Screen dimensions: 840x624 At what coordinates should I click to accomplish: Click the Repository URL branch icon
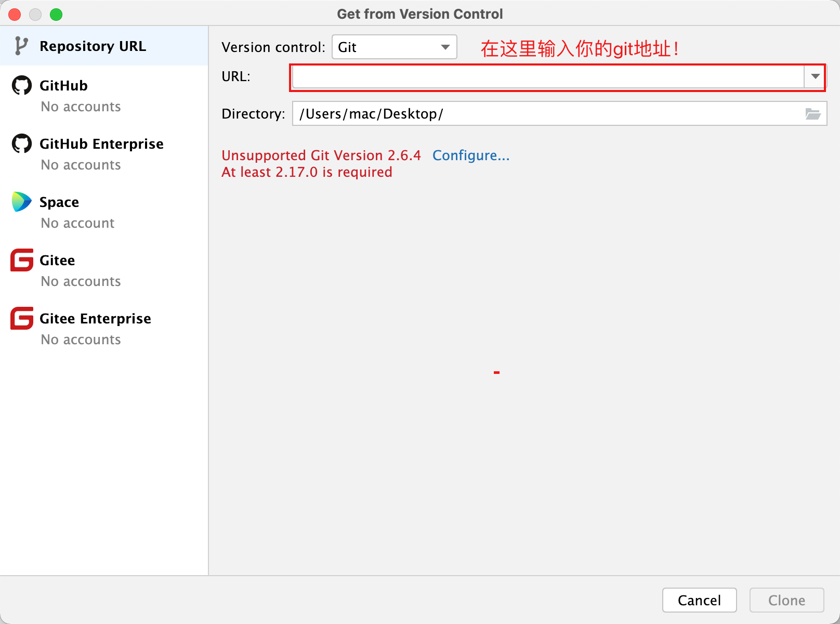(x=21, y=46)
